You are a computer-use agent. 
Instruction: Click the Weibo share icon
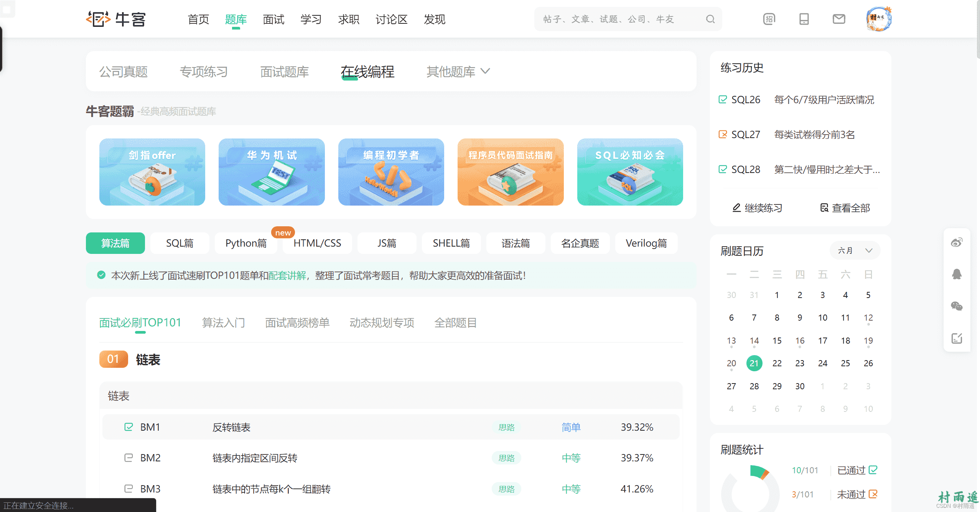(957, 243)
